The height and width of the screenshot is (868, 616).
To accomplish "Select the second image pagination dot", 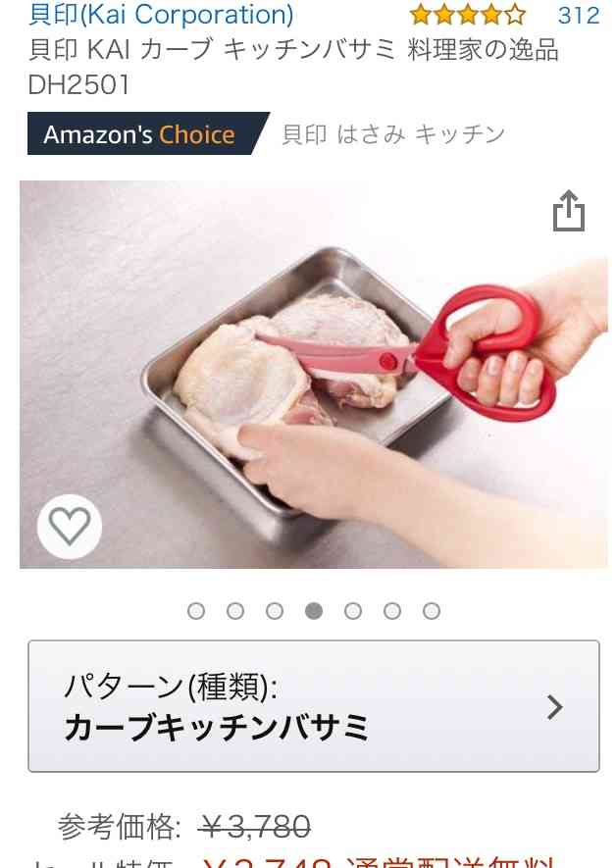I will click(235, 611).
